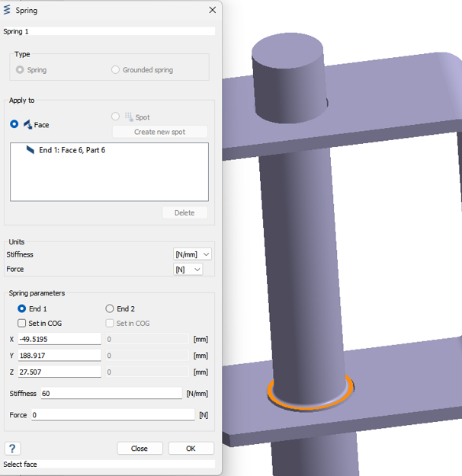Select End 1 radio button

[22, 308]
